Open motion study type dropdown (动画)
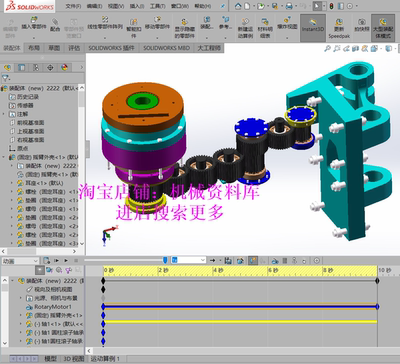400x364 pixels. pyautogui.click(x=21, y=261)
